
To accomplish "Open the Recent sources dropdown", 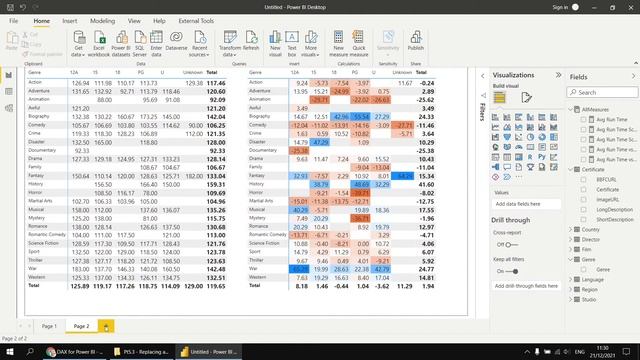I will 199,44.
